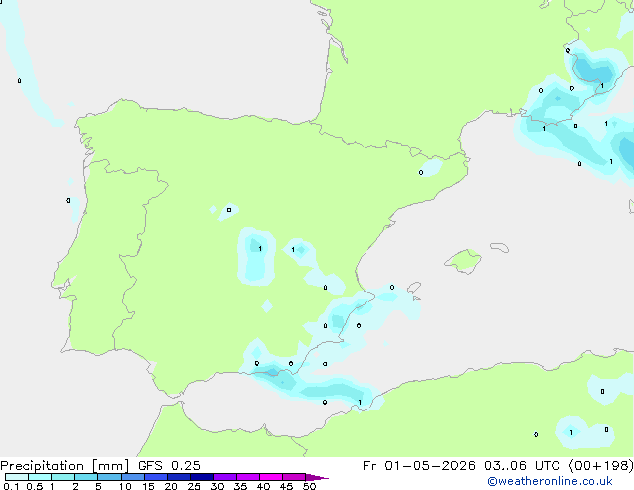Viewport: 634px width, 490px height.
Task: Click the 0.5–1 mm legend color swatch
Action: tap(40, 477)
